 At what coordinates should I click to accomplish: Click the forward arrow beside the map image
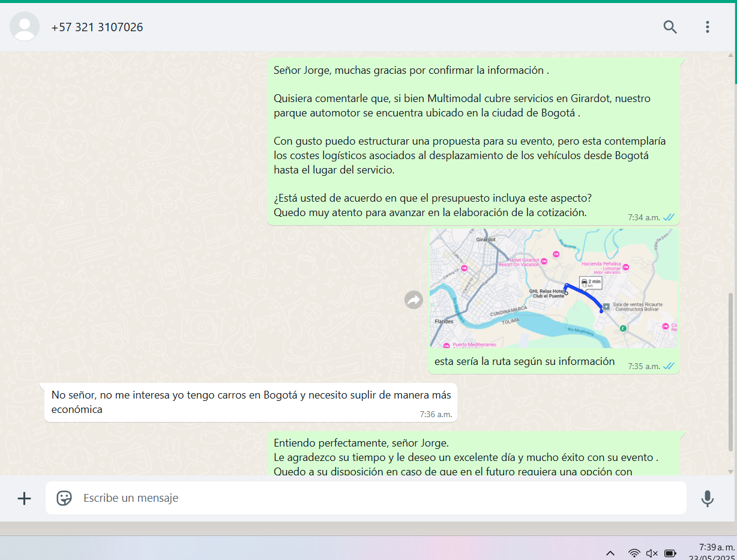pos(414,300)
